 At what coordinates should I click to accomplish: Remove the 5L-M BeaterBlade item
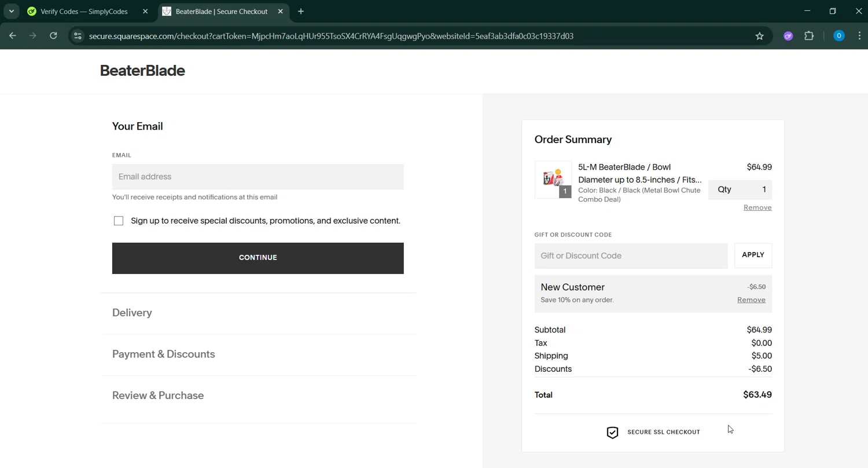click(x=757, y=207)
